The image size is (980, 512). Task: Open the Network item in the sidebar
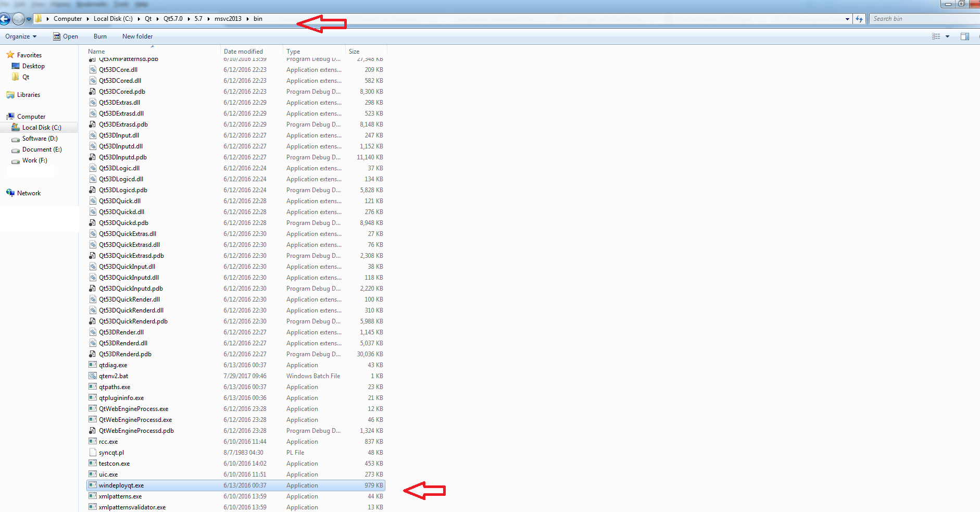tap(28, 193)
